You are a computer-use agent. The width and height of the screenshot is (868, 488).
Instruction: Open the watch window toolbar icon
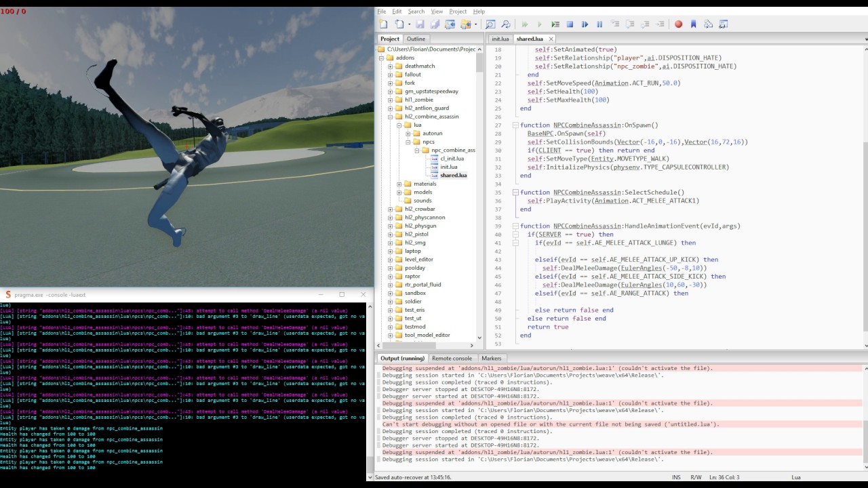[723, 24]
